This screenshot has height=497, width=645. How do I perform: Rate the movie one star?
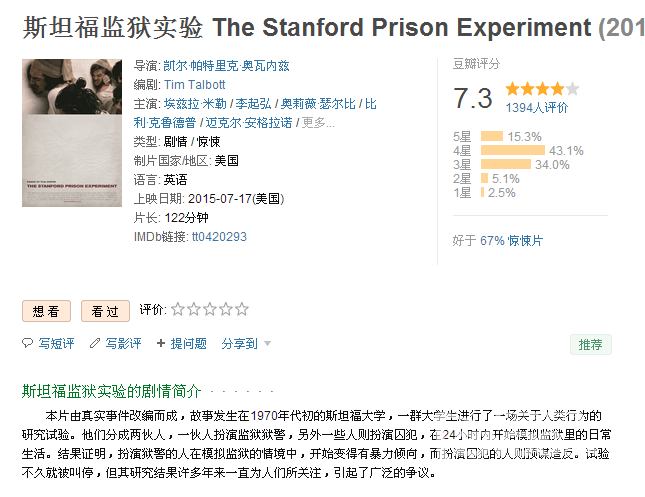(x=178, y=309)
